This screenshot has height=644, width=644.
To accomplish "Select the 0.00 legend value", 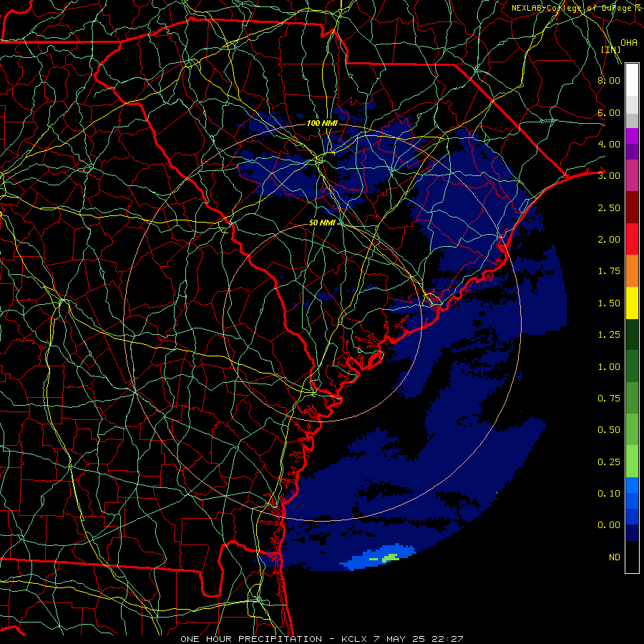I will click(609, 525).
